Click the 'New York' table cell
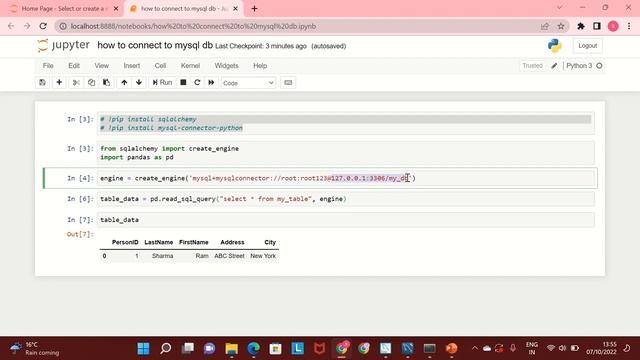 pyautogui.click(x=263, y=256)
